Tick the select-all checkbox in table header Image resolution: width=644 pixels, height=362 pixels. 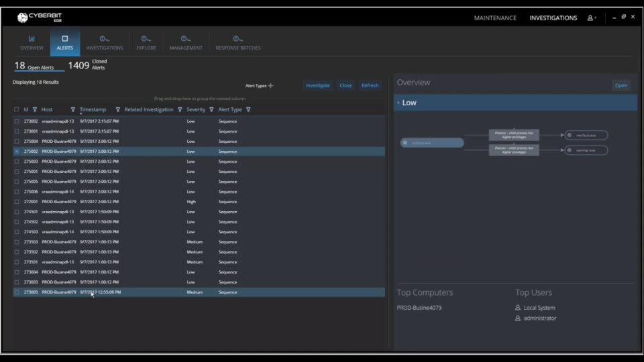[x=17, y=110]
